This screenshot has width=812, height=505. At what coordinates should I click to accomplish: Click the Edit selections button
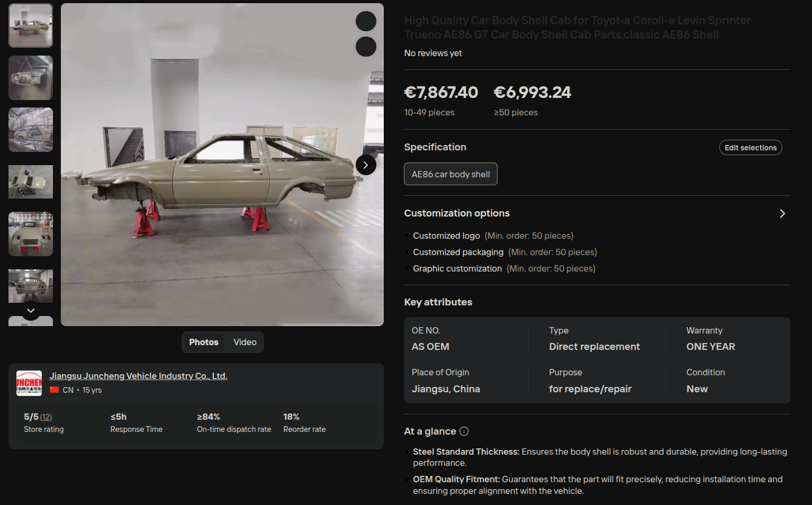[x=751, y=148]
